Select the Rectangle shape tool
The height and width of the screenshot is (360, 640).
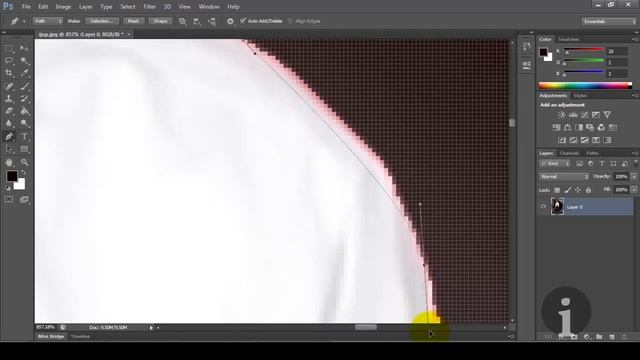[x=24, y=149]
